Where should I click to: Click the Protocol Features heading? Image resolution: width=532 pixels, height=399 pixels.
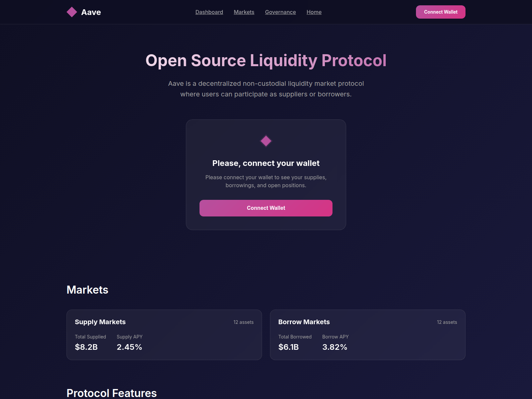point(112,393)
